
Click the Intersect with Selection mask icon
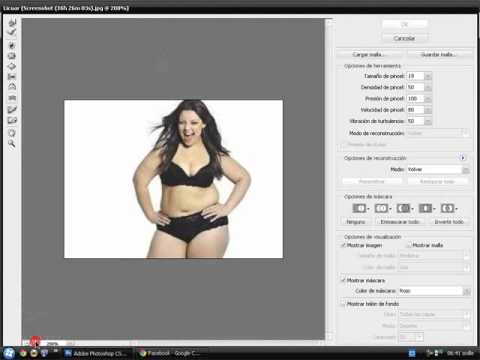(426, 208)
